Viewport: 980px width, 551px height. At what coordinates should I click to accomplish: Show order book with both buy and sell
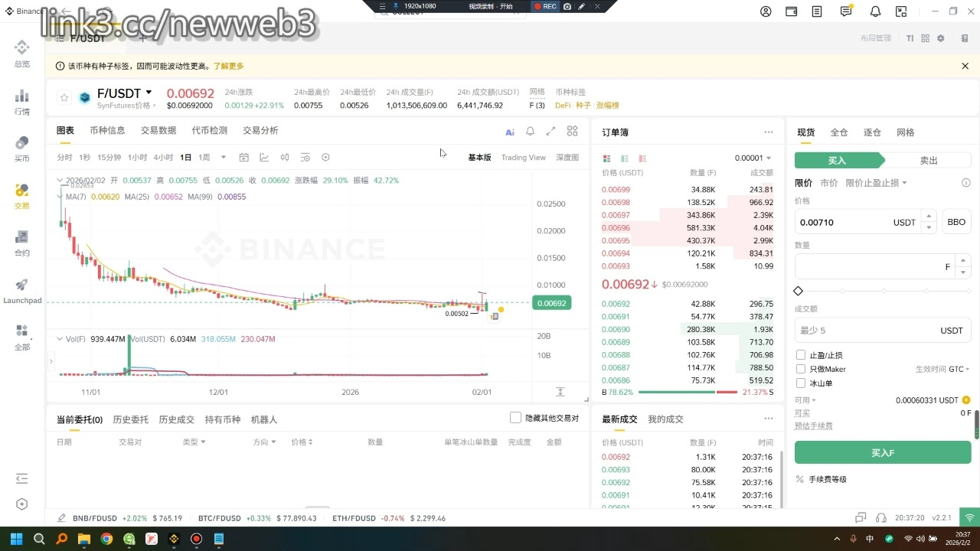pos(607,158)
